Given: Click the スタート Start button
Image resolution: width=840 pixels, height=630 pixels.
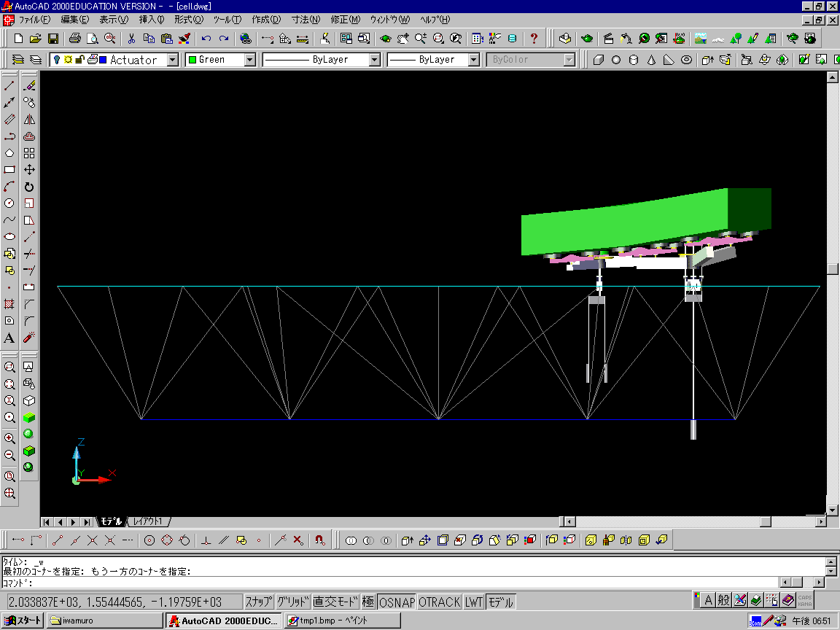Looking at the screenshot, I should pyautogui.click(x=23, y=621).
